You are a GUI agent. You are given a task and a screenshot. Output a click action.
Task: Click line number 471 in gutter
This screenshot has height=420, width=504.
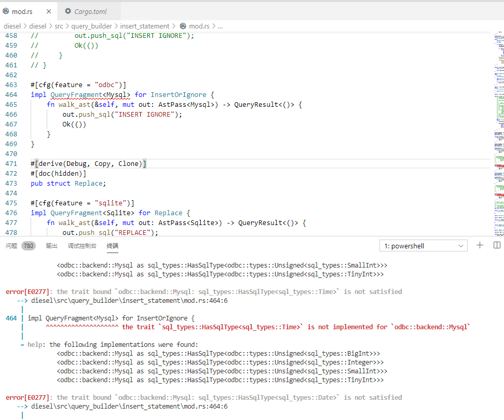[x=11, y=164]
